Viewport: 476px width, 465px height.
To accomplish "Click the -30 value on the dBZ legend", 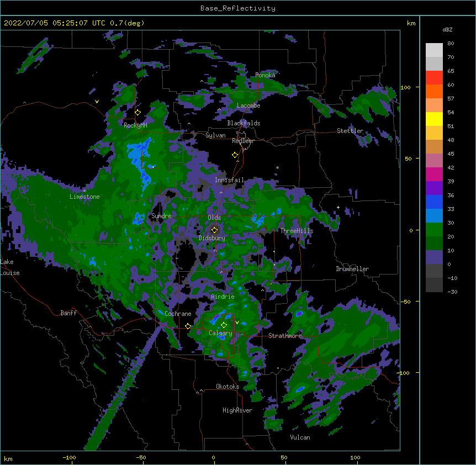I will (x=452, y=292).
